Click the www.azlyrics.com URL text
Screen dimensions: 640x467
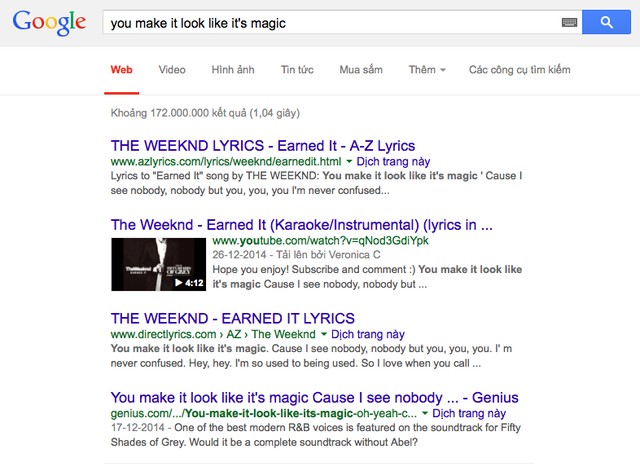click(x=226, y=162)
